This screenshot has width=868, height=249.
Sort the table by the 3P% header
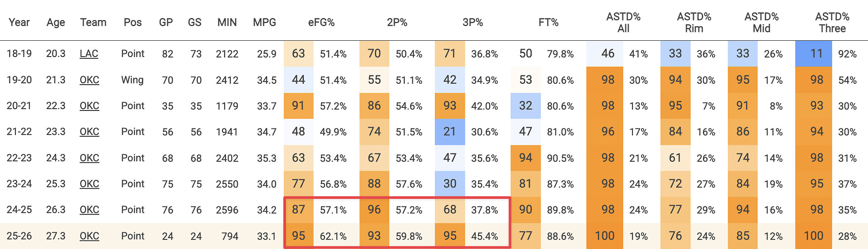coord(472,23)
